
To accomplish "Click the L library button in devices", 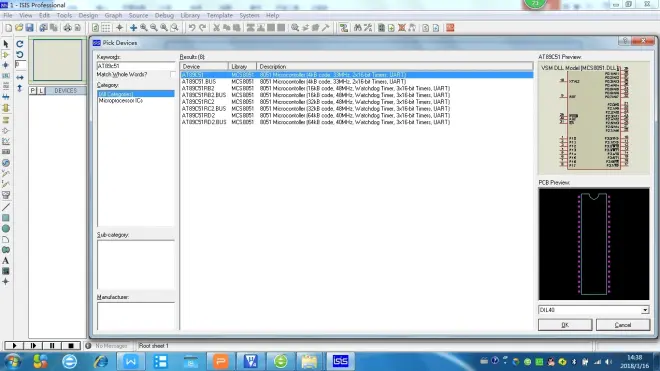I will coord(41,91).
